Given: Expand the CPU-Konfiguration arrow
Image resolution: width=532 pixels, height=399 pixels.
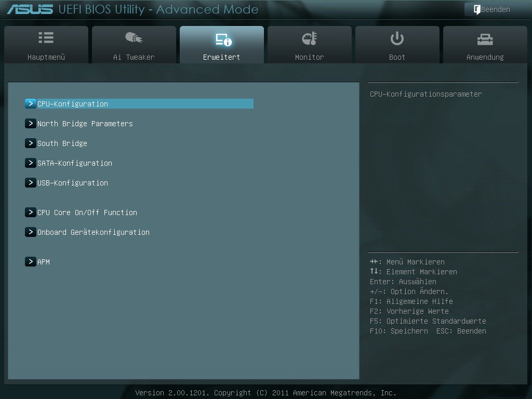Looking at the screenshot, I should [31, 103].
